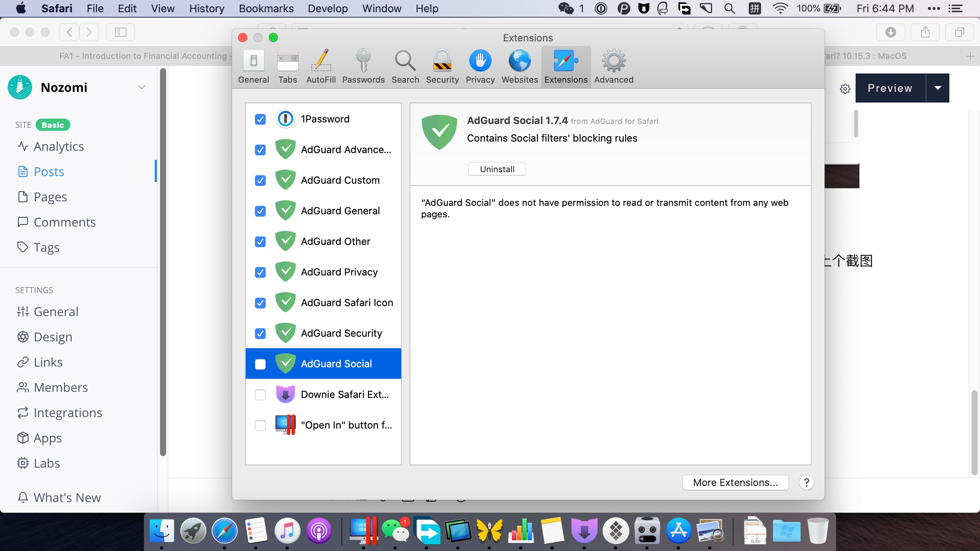Open WeChat menu bar icon

[566, 8]
